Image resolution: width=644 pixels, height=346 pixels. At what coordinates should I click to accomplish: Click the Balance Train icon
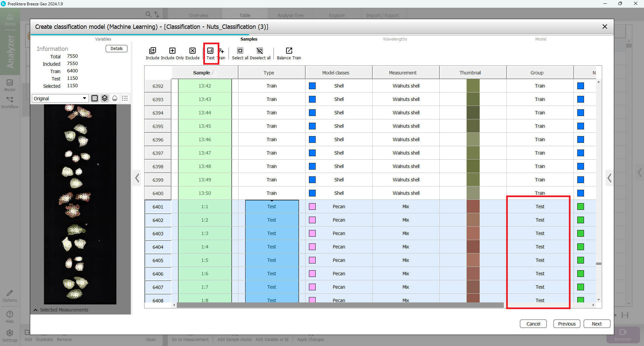coord(289,51)
